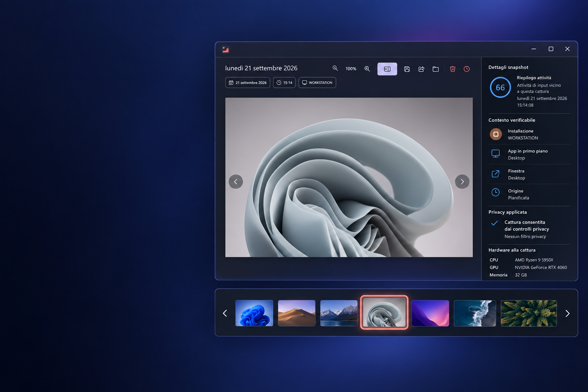Click the WORKSTATION device chip

click(317, 83)
